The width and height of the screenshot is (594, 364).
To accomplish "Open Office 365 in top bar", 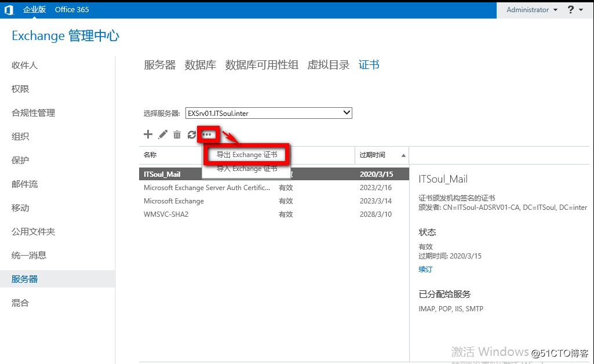I will [x=72, y=9].
